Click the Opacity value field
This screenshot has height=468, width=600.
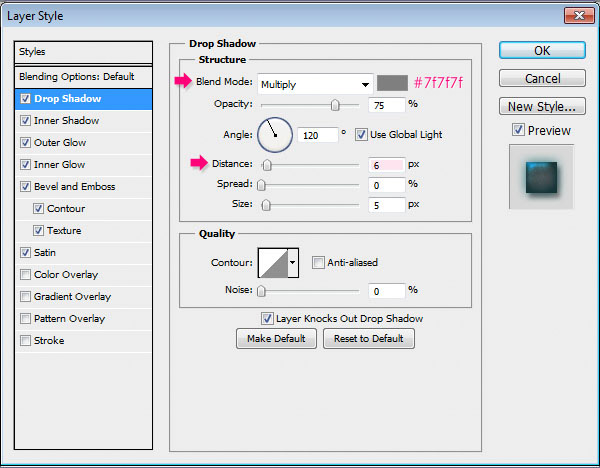[x=386, y=105]
